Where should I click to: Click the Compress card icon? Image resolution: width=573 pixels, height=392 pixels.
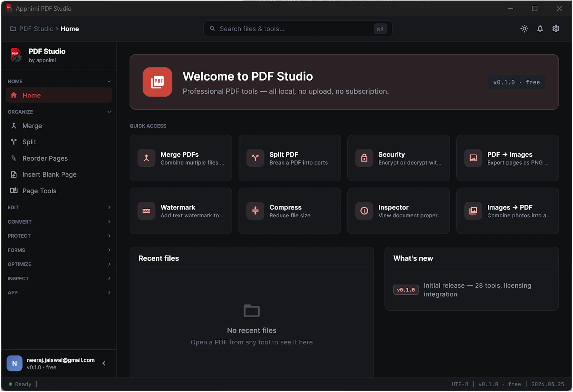[x=255, y=211]
